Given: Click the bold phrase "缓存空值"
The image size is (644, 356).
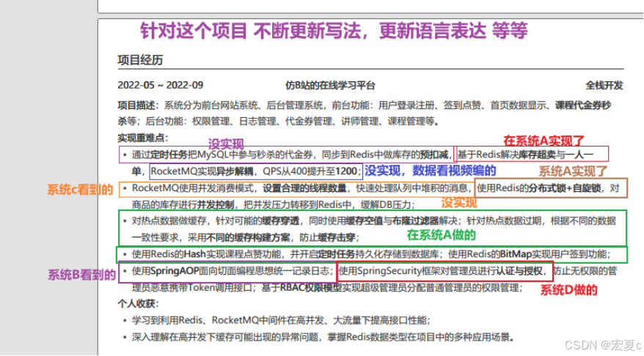Looking at the screenshot, I should click(x=365, y=221).
